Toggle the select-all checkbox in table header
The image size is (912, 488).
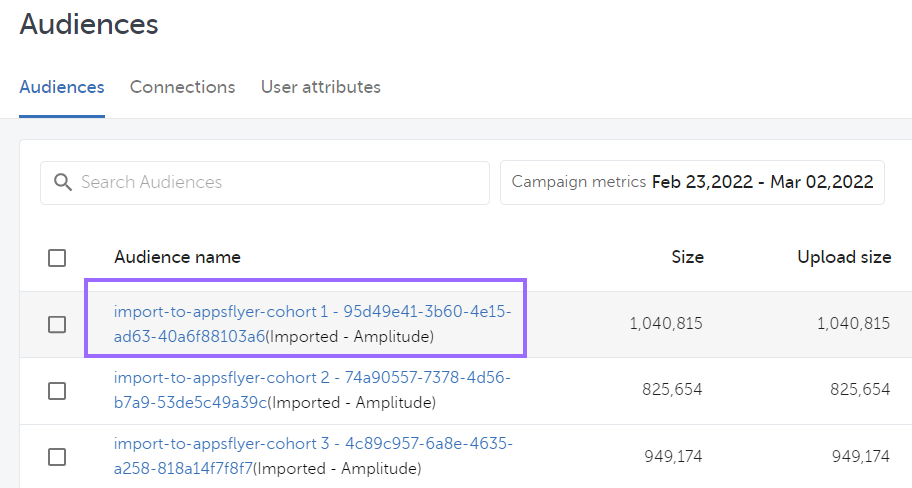pyautogui.click(x=57, y=258)
